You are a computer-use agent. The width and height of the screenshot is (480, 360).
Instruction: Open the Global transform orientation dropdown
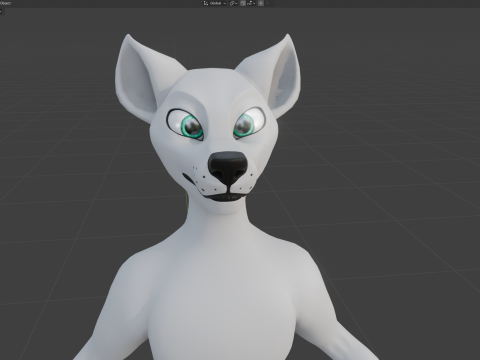point(215,3)
